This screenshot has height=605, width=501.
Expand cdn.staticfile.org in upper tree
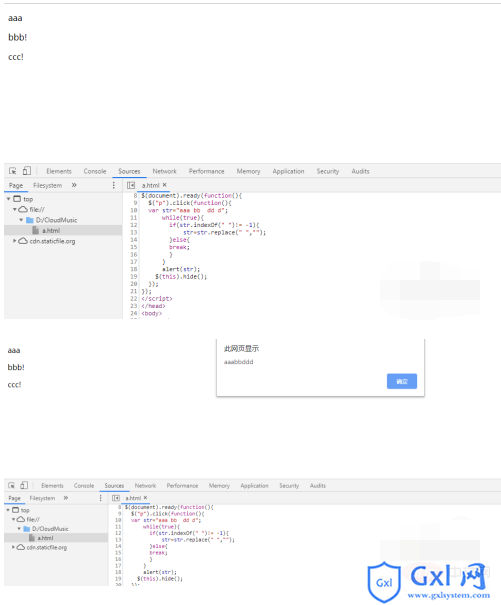[15, 241]
